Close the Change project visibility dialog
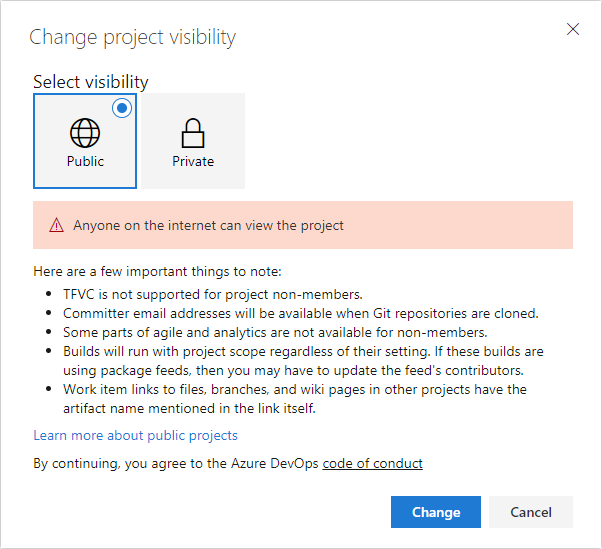The image size is (602, 549). (x=573, y=29)
